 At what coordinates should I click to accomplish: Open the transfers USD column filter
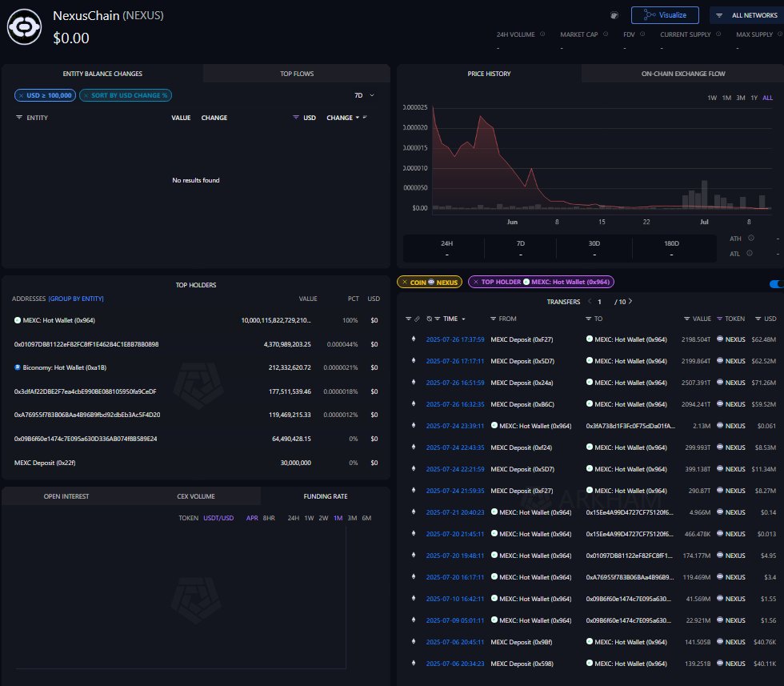(x=758, y=319)
